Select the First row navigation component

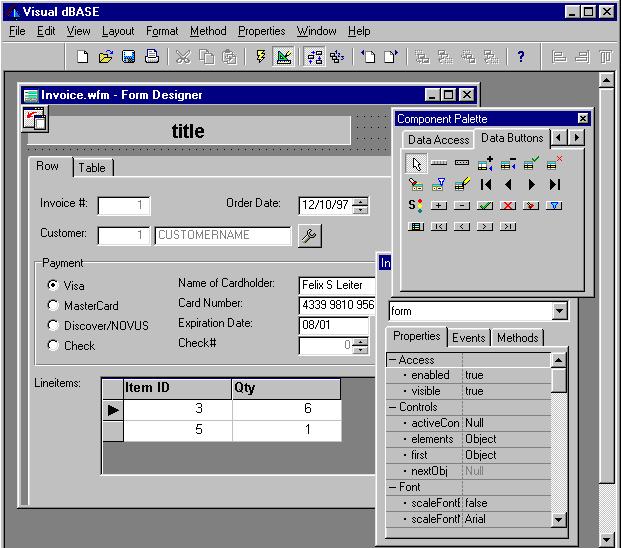[486, 185]
